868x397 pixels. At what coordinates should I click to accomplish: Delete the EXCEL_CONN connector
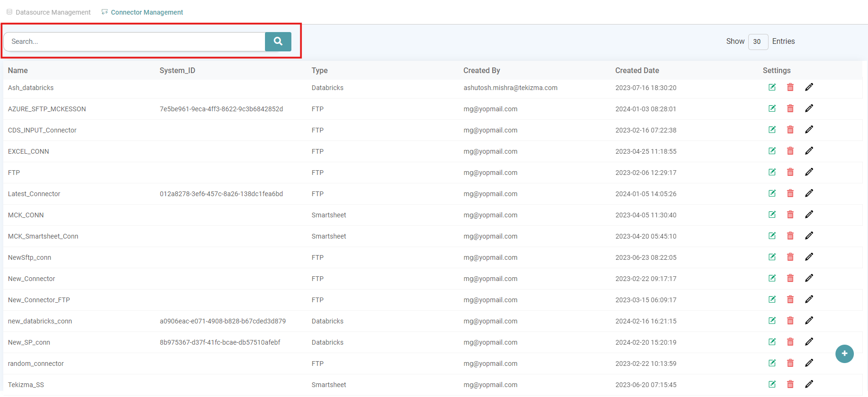(x=790, y=151)
